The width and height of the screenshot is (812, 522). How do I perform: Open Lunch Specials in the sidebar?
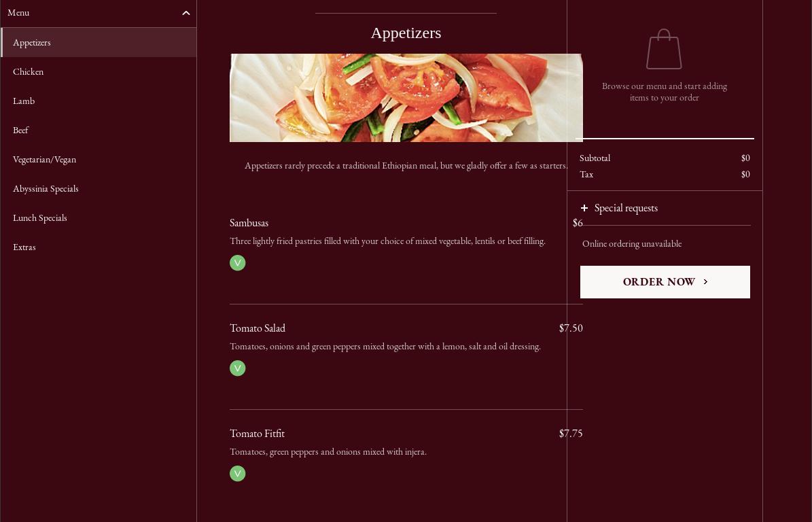(40, 218)
